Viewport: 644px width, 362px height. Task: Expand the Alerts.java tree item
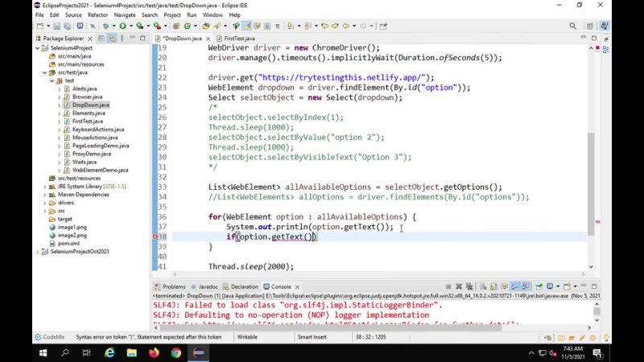pyautogui.click(x=60, y=88)
